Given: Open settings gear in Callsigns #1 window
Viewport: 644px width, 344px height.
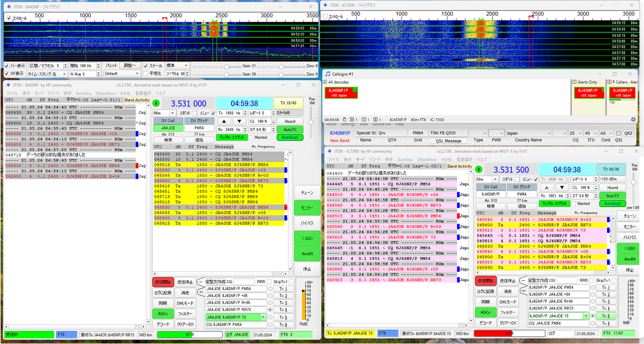Looking at the screenshot, I should (633, 120).
